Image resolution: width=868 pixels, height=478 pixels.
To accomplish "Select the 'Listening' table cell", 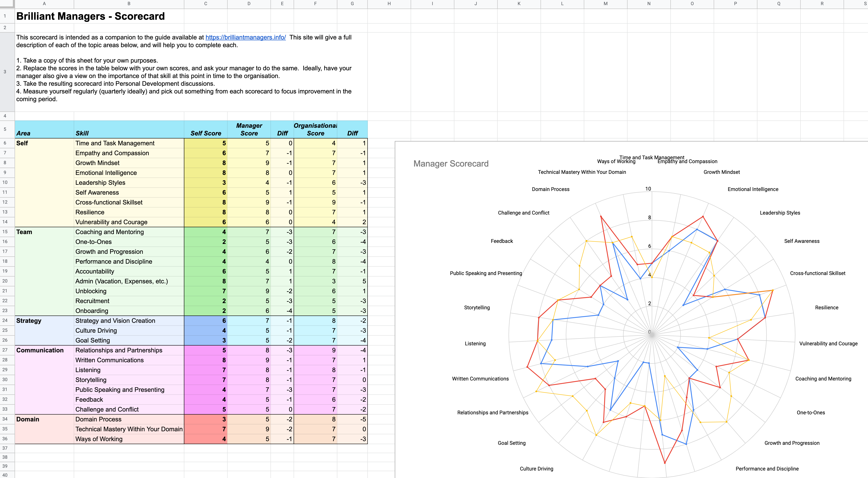I will 129,370.
